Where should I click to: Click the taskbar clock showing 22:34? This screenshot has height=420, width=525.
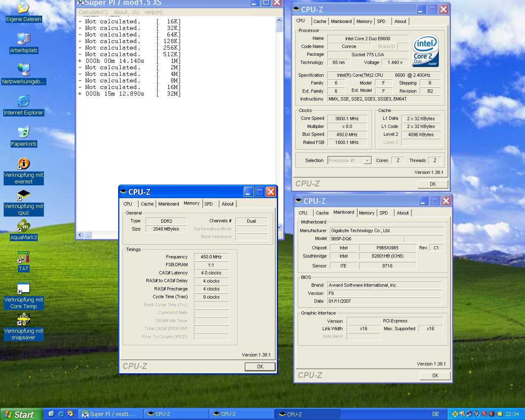coord(512,414)
